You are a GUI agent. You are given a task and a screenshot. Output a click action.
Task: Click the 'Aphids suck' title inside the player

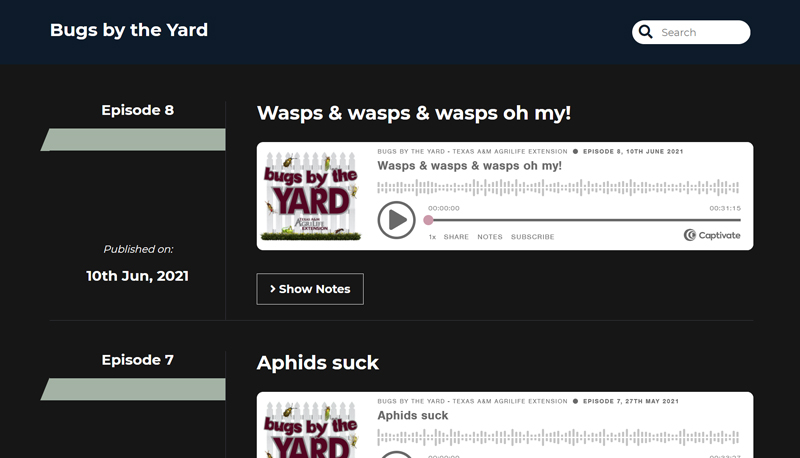pyautogui.click(x=413, y=416)
